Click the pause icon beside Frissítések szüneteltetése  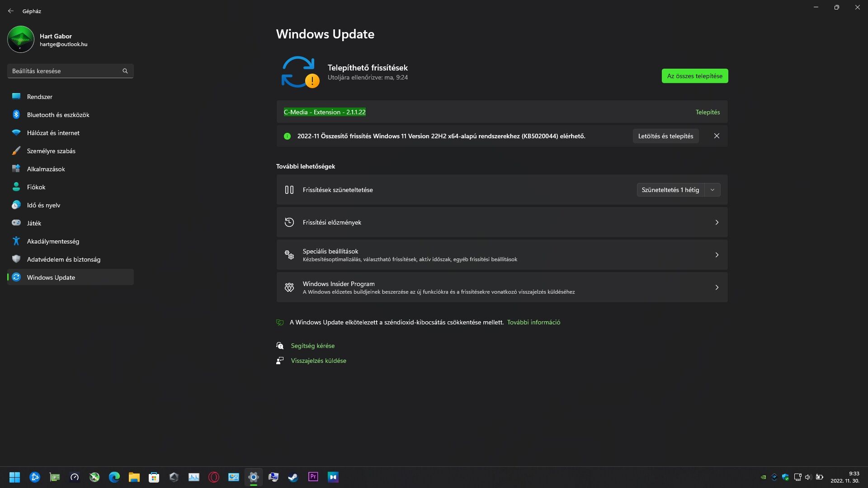click(289, 190)
